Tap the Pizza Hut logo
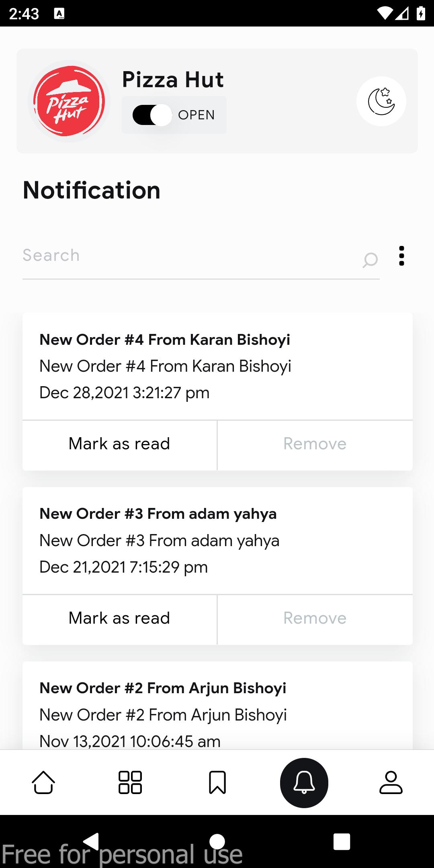Screen dimensions: 434x868 click(x=69, y=101)
